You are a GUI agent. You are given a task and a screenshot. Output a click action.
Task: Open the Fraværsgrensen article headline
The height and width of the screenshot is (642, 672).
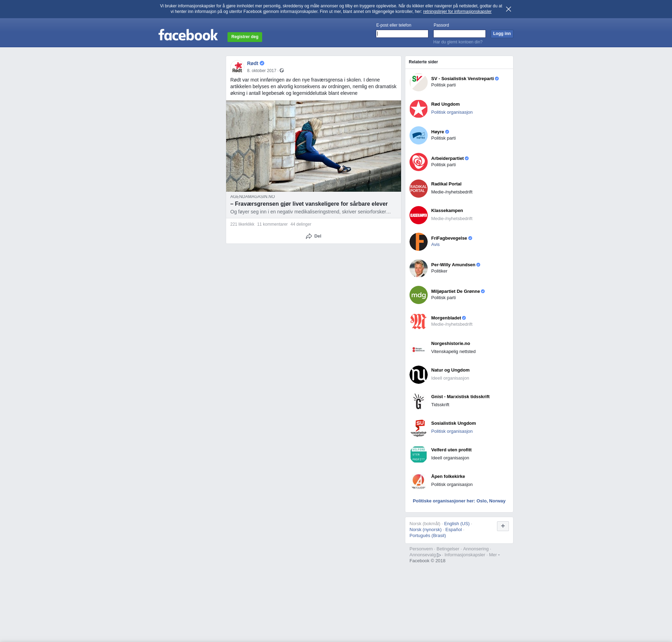coord(309,204)
